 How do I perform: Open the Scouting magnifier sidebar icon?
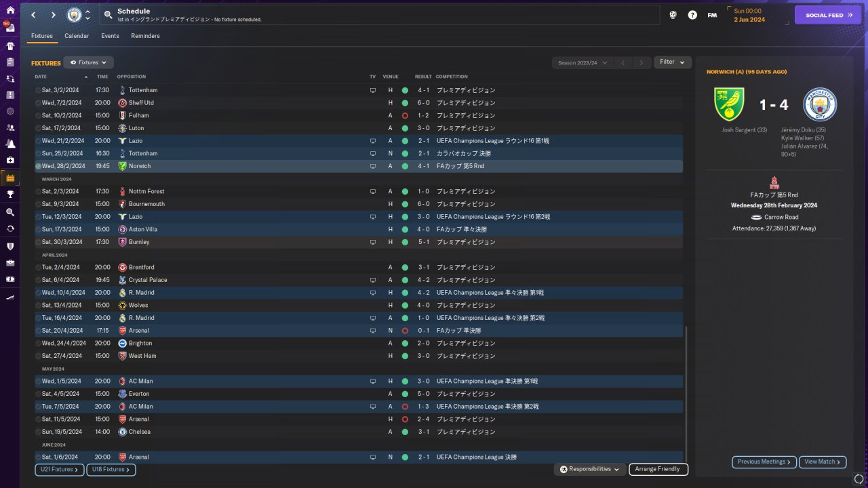[10, 212]
